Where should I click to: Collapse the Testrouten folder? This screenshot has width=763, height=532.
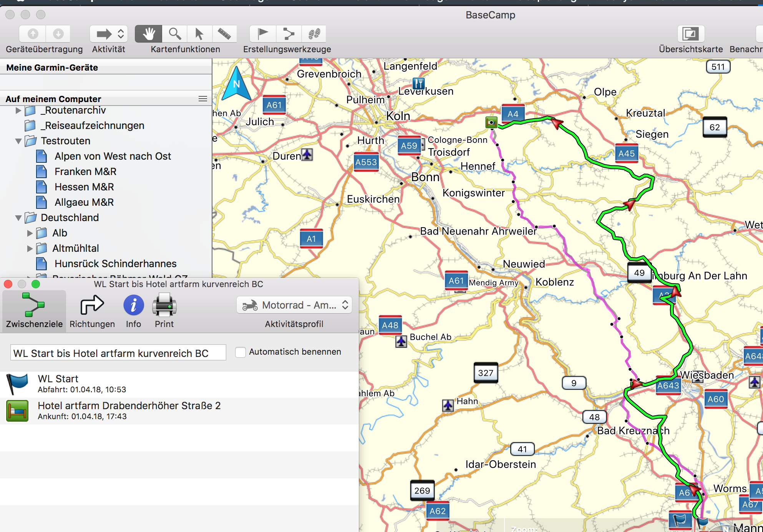[x=18, y=141]
